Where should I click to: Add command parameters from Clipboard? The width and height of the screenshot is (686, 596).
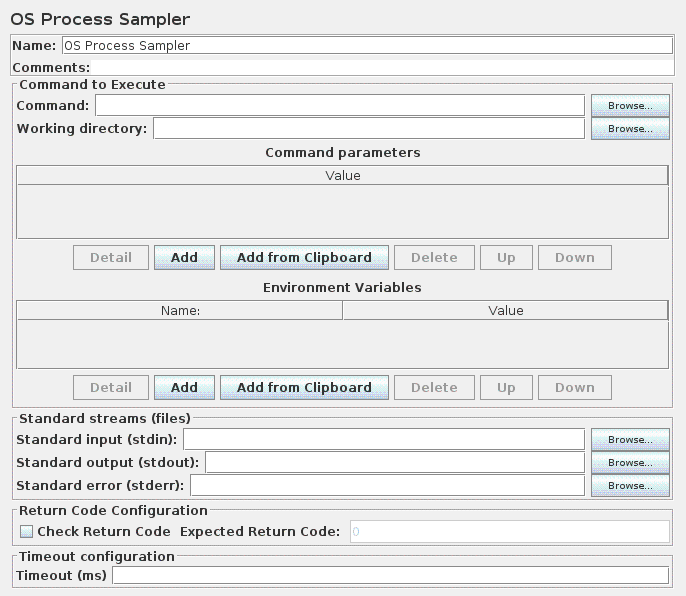[304, 257]
